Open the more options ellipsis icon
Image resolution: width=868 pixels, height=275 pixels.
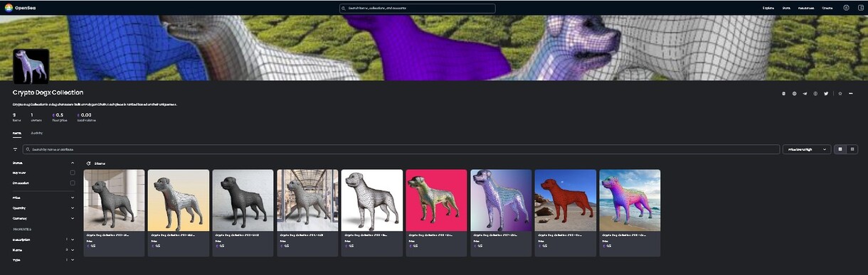click(x=851, y=94)
